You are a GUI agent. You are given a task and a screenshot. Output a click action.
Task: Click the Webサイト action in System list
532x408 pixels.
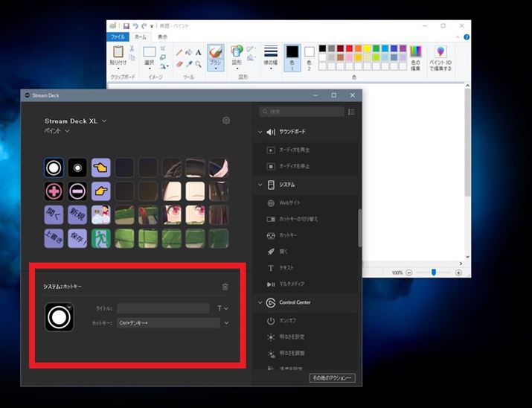pyautogui.click(x=289, y=203)
